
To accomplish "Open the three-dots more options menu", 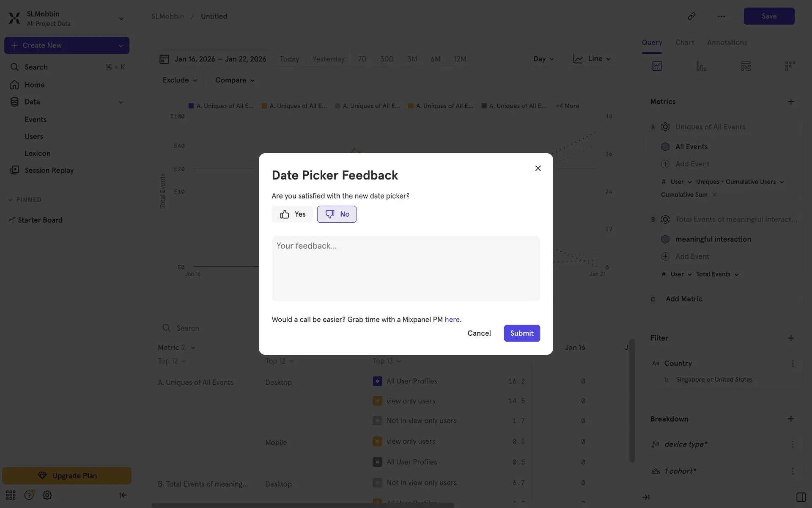I will point(721,16).
